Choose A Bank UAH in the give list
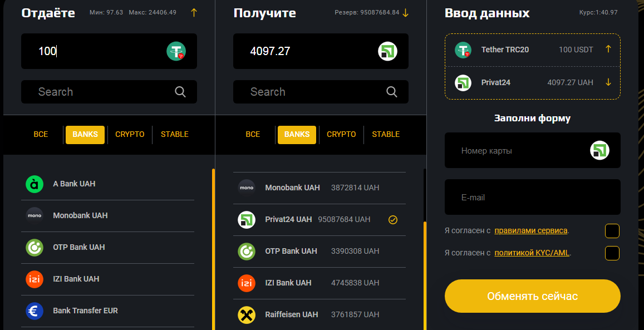The image size is (644, 330). [107, 184]
